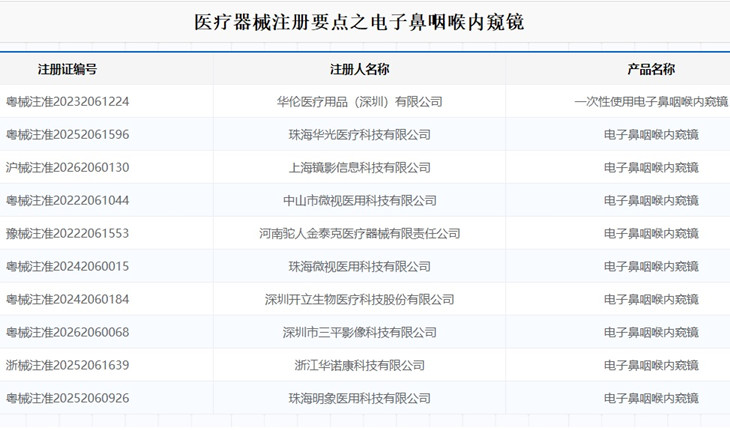The width and height of the screenshot is (730, 430).
Task: Click product name 一次性使用电子鼻咽喉内窥镜
Action: 651,102
